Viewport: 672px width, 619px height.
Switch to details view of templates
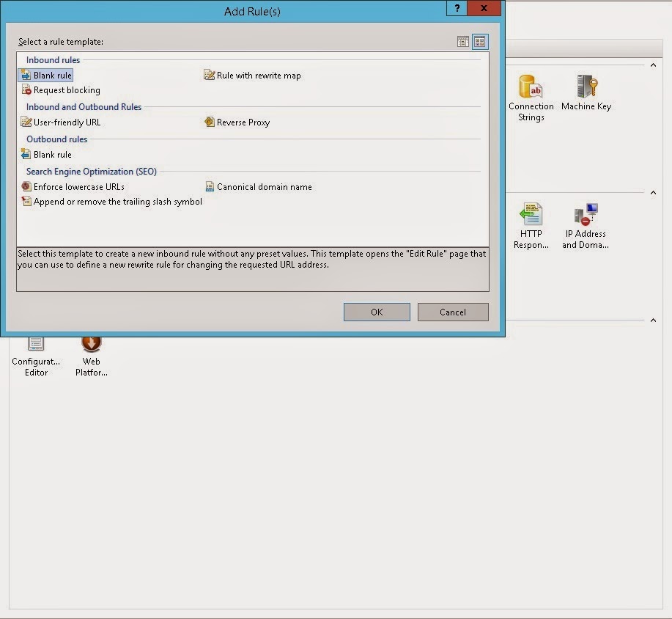coord(463,42)
